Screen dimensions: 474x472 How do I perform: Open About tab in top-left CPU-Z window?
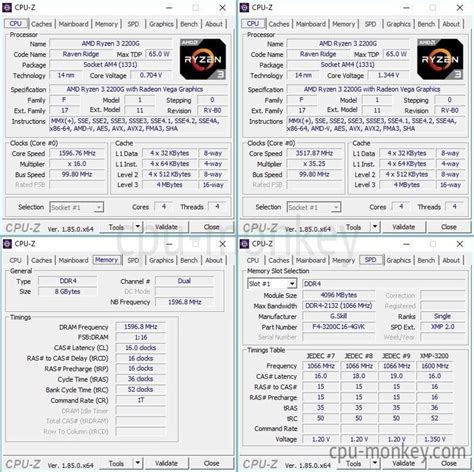coord(214,24)
